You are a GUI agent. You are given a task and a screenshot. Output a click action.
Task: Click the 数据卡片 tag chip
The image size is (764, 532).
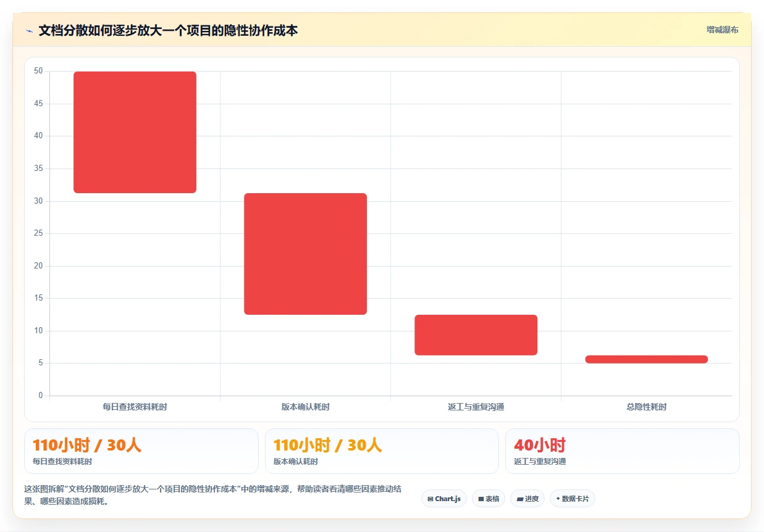click(x=572, y=499)
